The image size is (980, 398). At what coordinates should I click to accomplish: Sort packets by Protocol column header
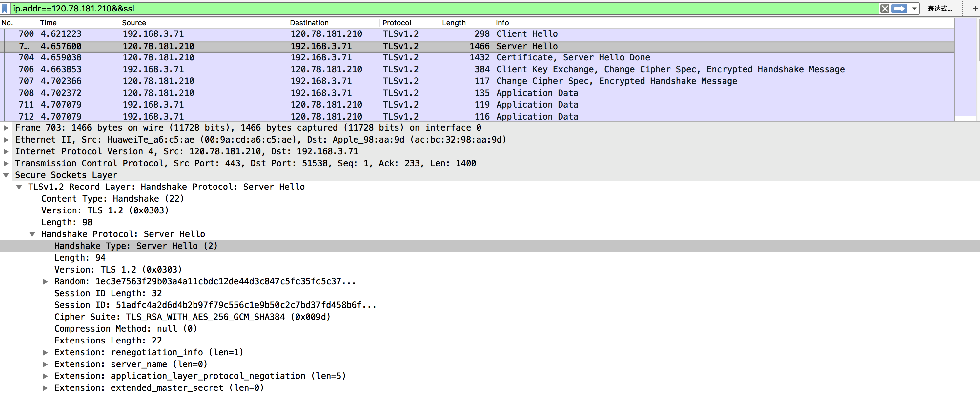[x=397, y=23]
